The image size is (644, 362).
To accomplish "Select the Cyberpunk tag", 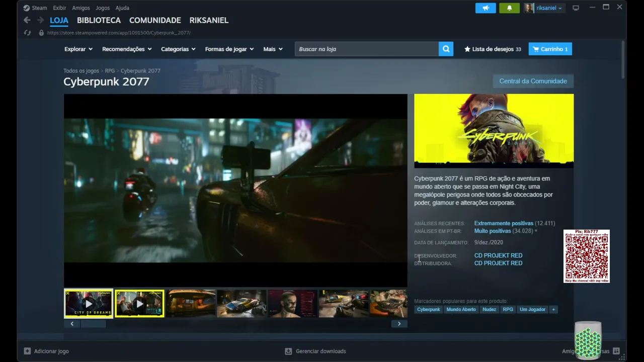I will point(429,310).
